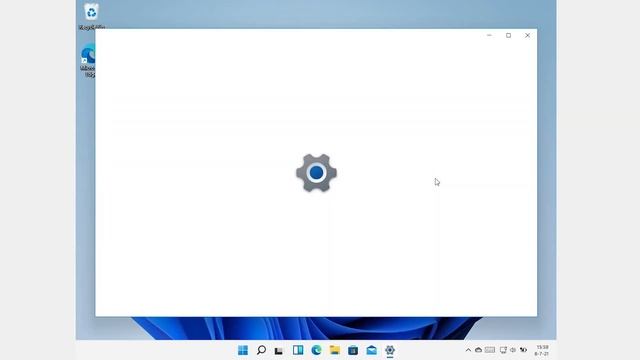Open File Explorer from taskbar
Viewport: 640px width, 360px height.
pyautogui.click(x=335, y=350)
